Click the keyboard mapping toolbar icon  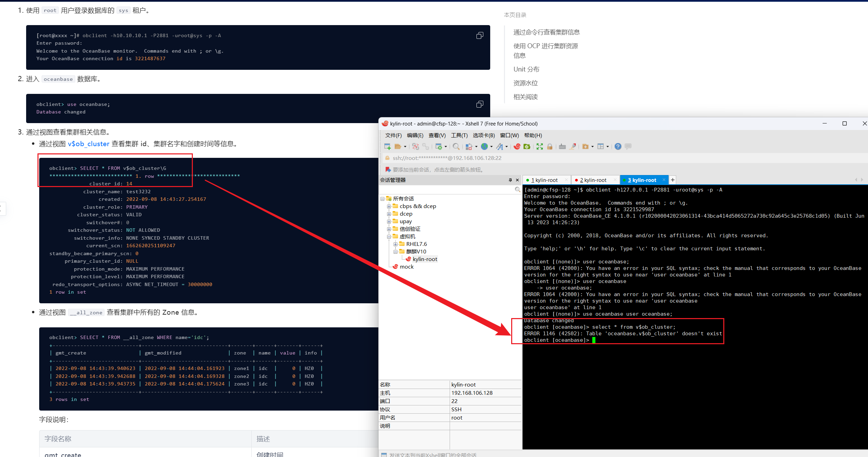562,146
